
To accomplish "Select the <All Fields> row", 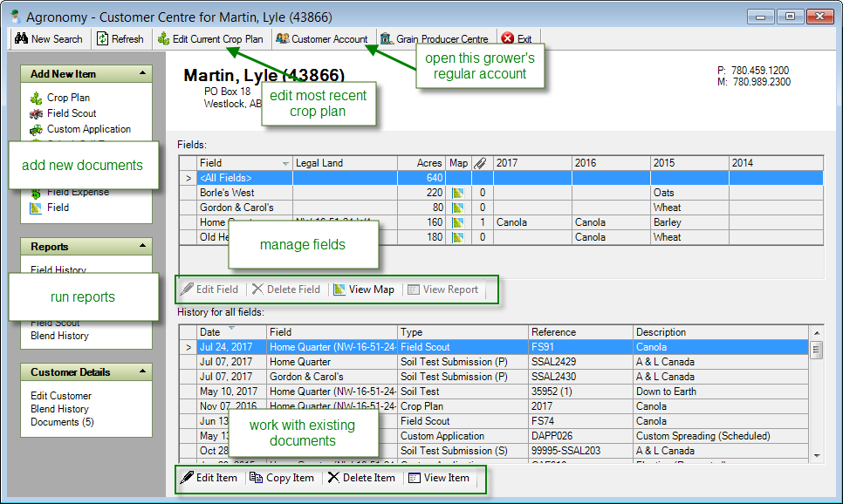I will pos(501,178).
